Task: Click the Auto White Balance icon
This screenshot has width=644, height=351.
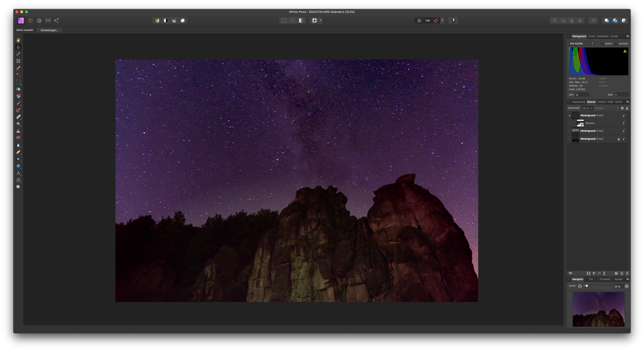Action: coord(183,21)
